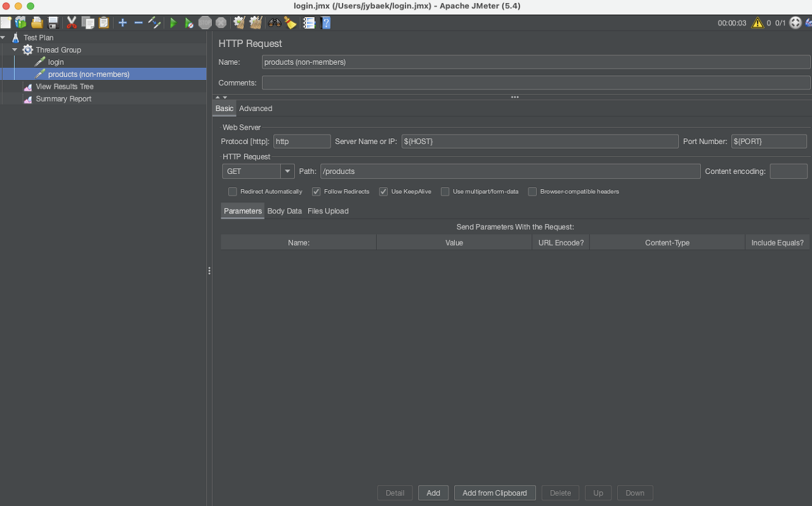Click the Summary Report graph icon
812x506 pixels.
pyautogui.click(x=28, y=99)
